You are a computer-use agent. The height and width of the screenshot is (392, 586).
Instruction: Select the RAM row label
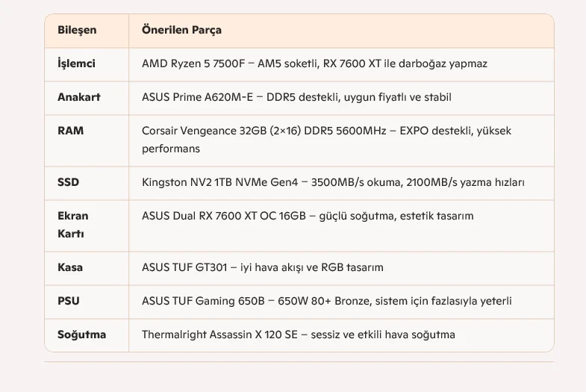pyautogui.click(x=71, y=131)
